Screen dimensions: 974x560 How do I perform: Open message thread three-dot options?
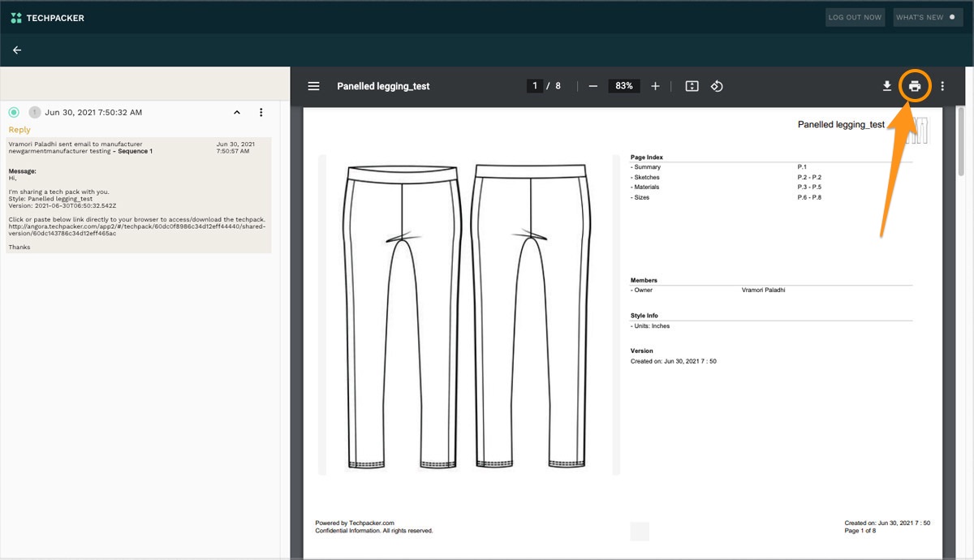tap(261, 112)
